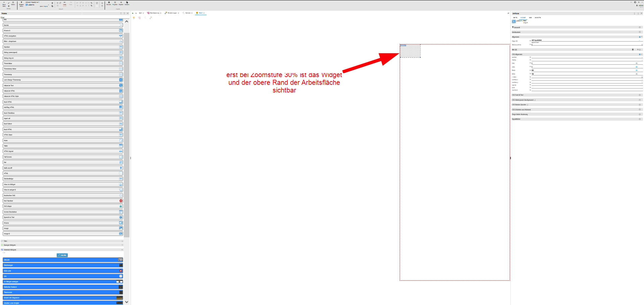Click the Undo icon in the toolbar

click(64, 3)
